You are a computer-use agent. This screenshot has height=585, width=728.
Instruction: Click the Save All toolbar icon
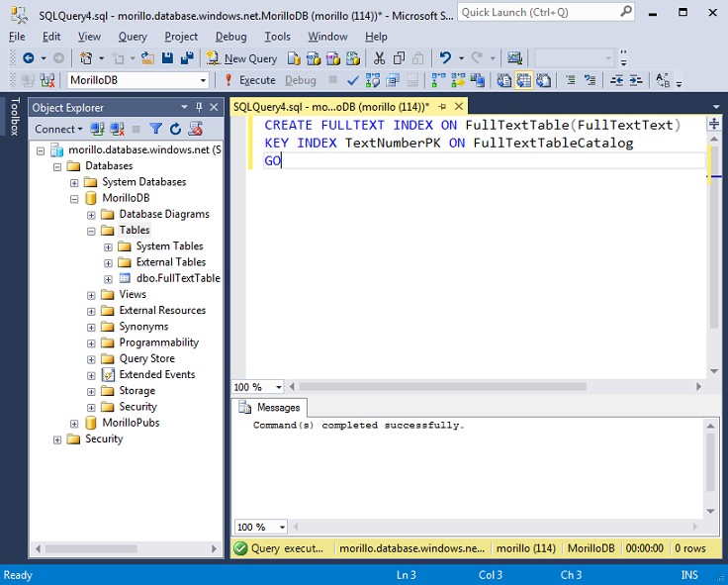click(186, 58)
